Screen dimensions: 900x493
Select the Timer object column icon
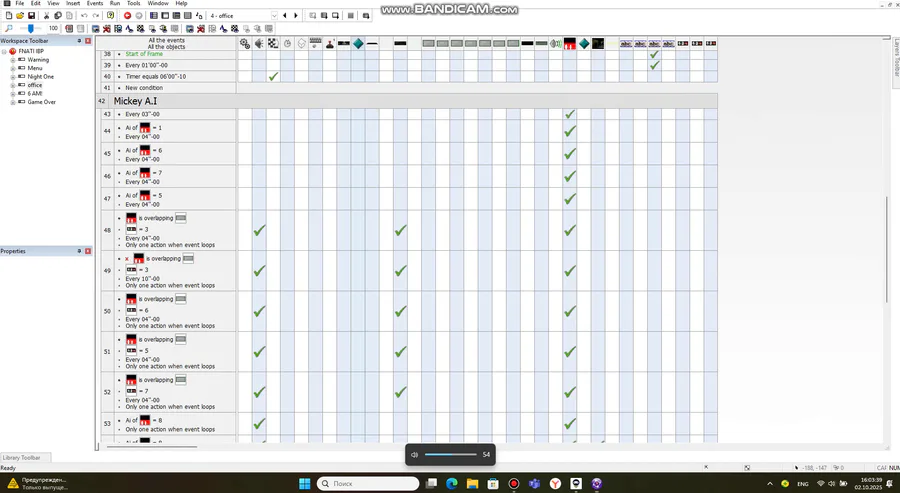tap(287, 43)
